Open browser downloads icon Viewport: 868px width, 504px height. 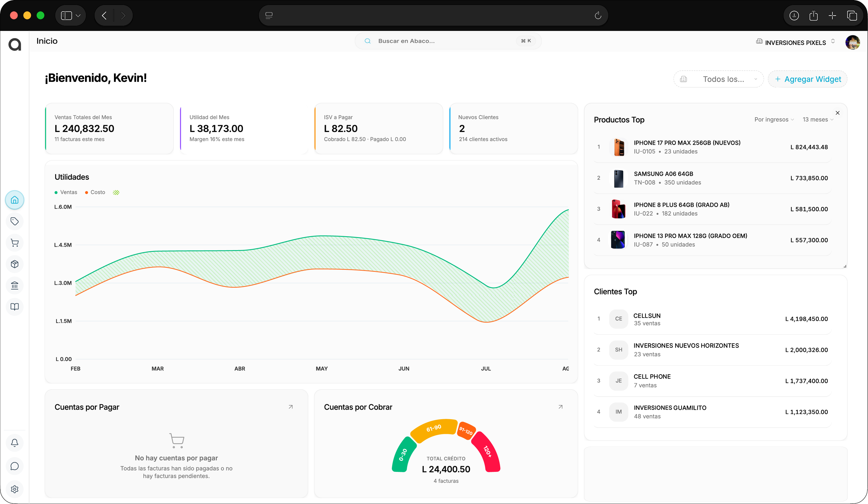point(794,15)
